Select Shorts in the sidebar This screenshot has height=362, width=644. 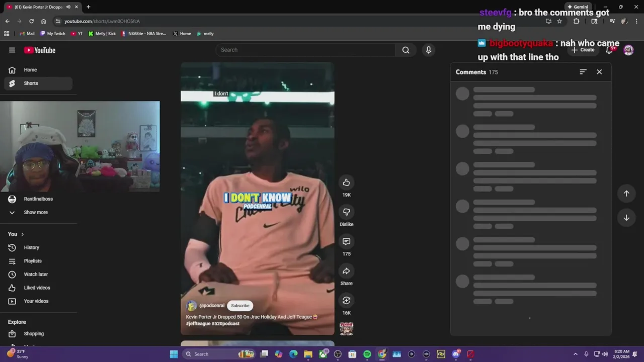pos(38,83)
